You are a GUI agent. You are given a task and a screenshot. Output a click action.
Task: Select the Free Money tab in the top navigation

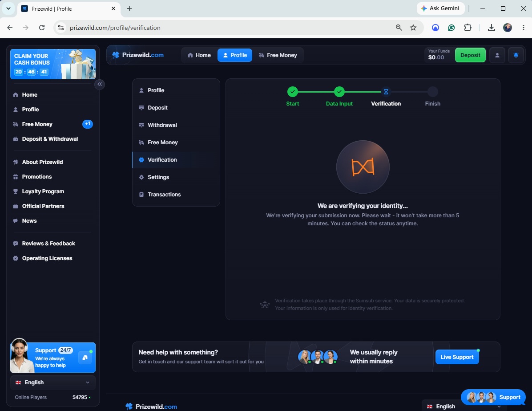coord(278,55)
